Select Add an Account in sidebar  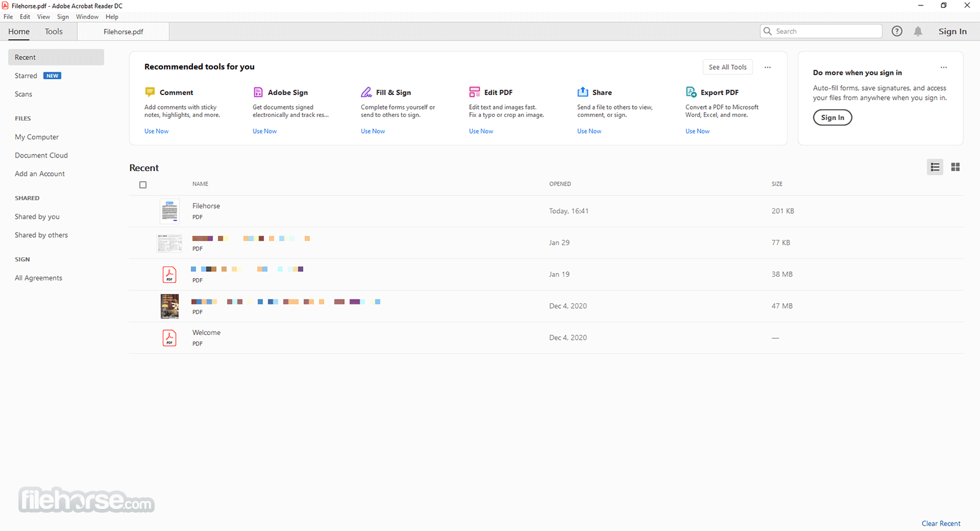tap(40, 174)
